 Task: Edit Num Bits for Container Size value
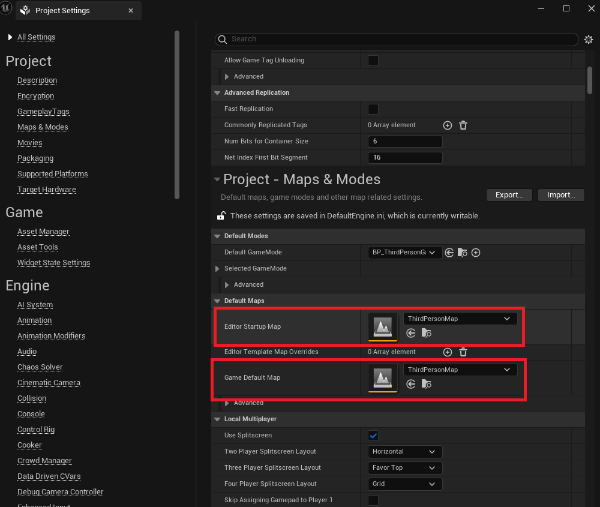405,141
